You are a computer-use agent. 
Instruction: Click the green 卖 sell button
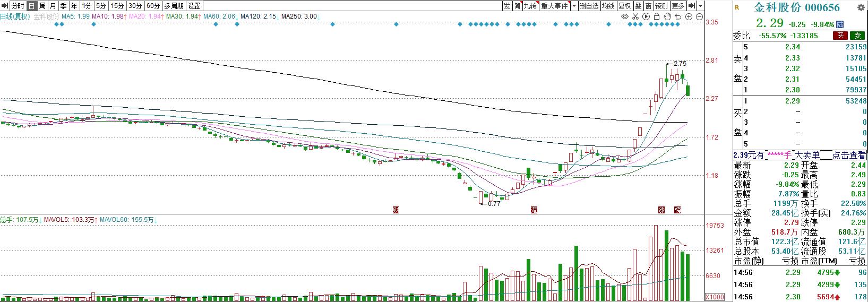[857, 36]
